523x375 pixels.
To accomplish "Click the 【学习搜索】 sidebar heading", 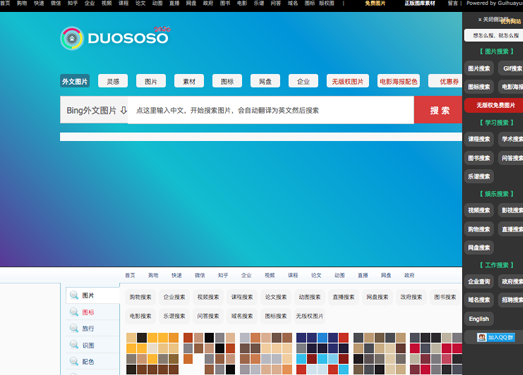I will (496, 123).
